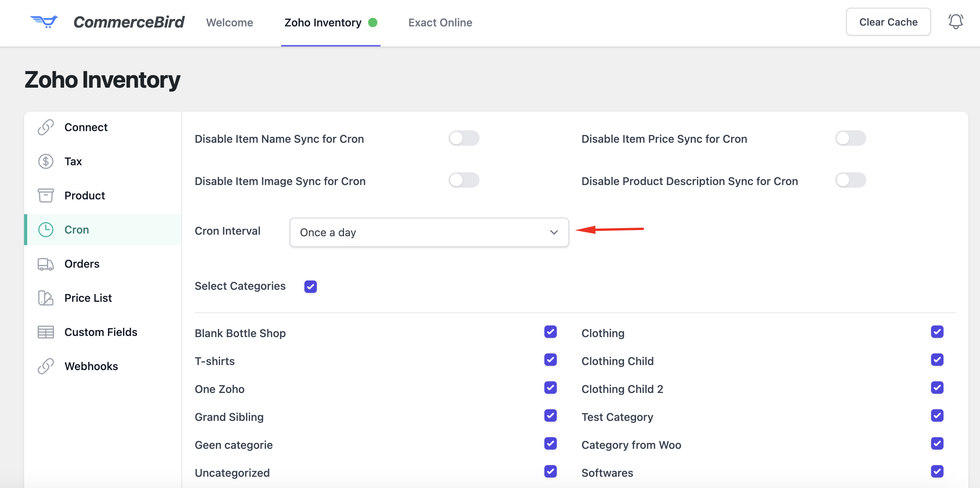The width and height of the screenshot is (980, 488).
Task: Click the CommerceBird bird logo
Action: click(44, 22)
